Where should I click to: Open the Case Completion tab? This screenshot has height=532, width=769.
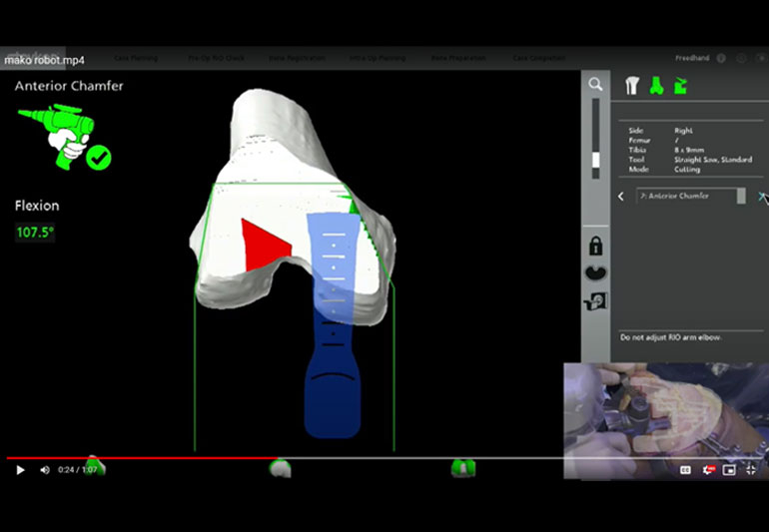[539, 58]
